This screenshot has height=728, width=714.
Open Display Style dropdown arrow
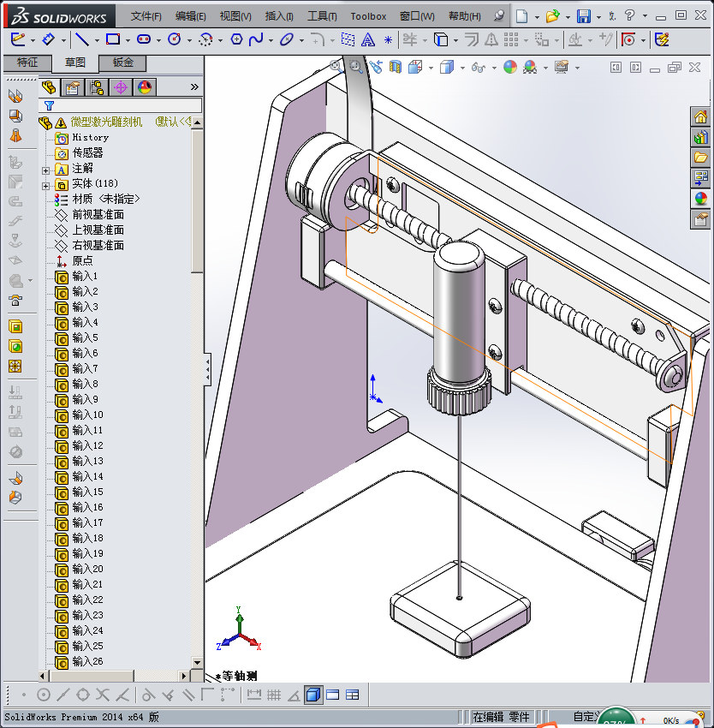pyautogui.click(x=462, y=69)
